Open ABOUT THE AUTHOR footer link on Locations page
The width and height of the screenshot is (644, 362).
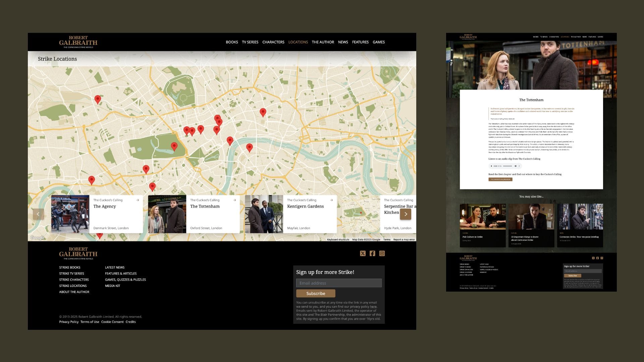[x=74, y=292]
